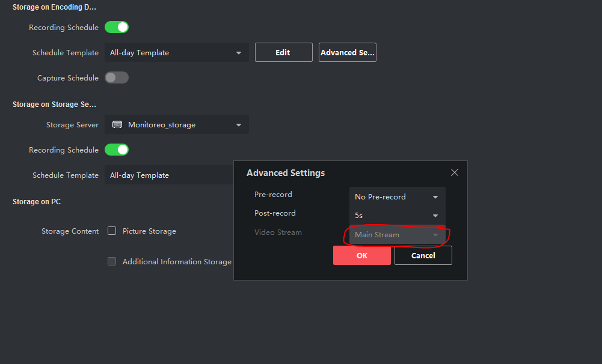Screen dimensions: 602x364
Task: Click Cancel in Advanced Settings dialog
Action: [x=423, y=255]
